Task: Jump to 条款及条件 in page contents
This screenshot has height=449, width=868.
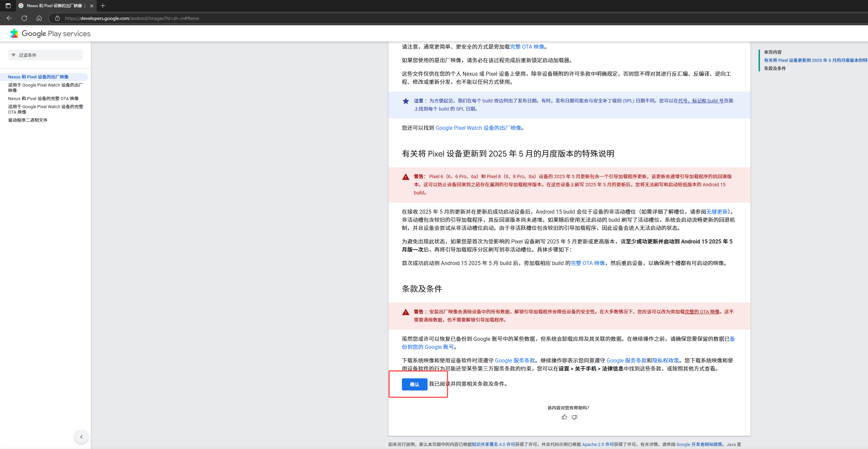Action: [775, 68]
